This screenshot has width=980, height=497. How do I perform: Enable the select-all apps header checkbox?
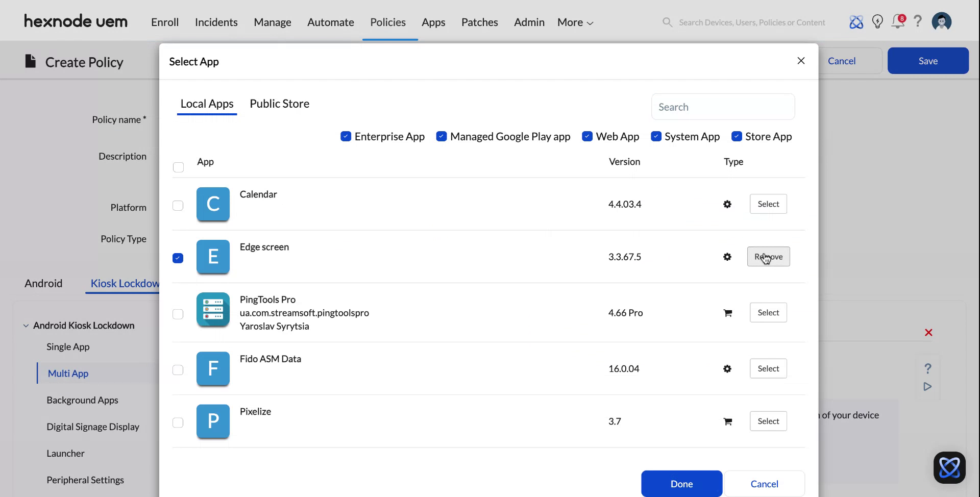(x=178, y=167)
